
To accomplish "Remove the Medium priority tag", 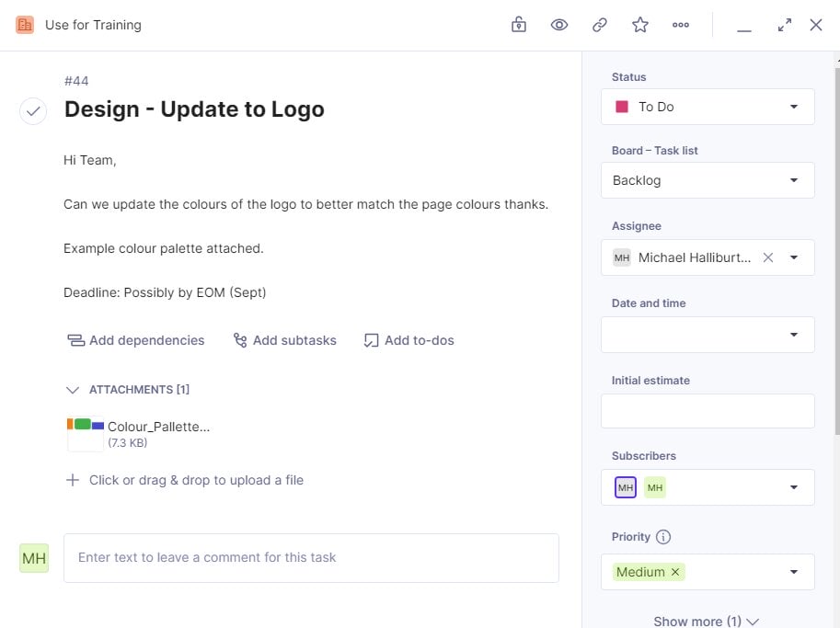I will click(x=675, y=572).
